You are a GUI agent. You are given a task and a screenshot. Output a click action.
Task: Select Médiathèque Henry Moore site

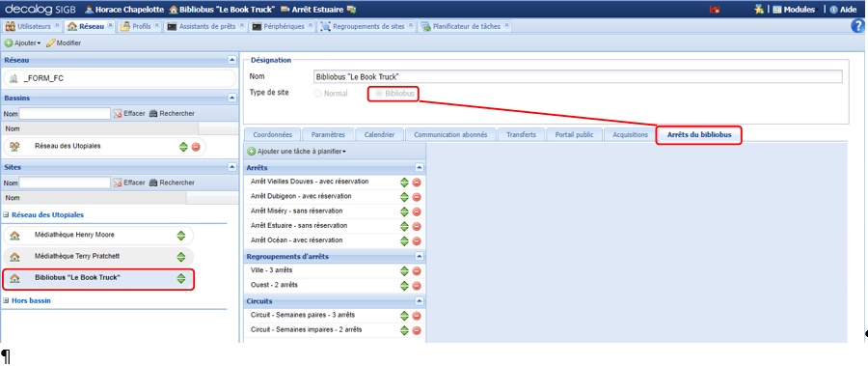click(x=98, y=235)
